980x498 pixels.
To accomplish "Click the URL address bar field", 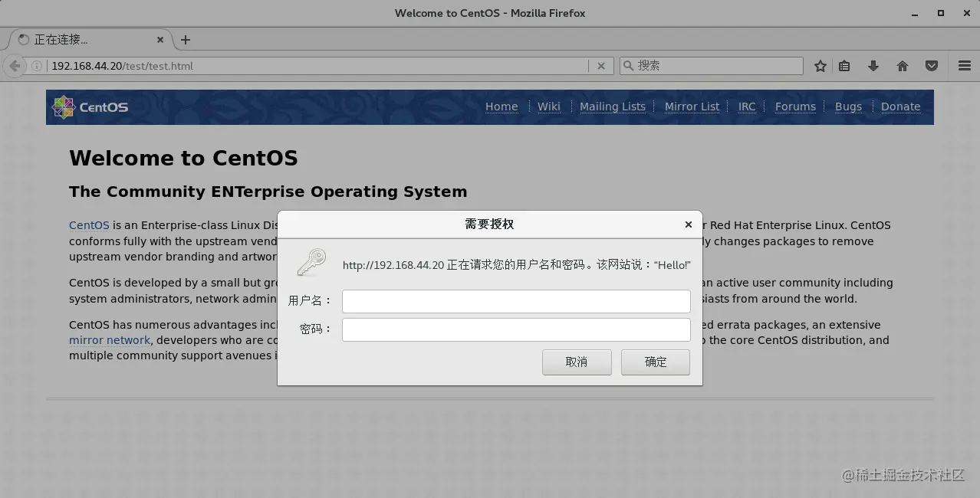I will pos(318,66).
